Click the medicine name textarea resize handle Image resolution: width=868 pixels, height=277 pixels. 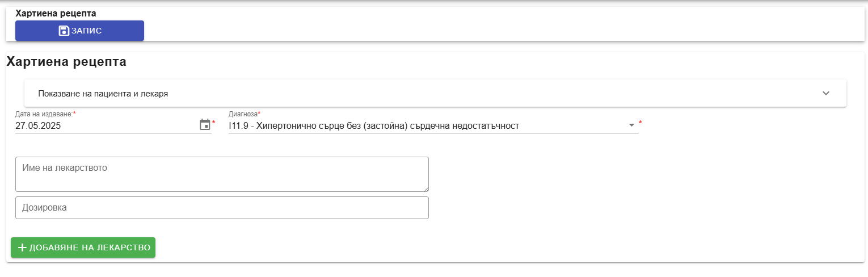tap(425, 188)
